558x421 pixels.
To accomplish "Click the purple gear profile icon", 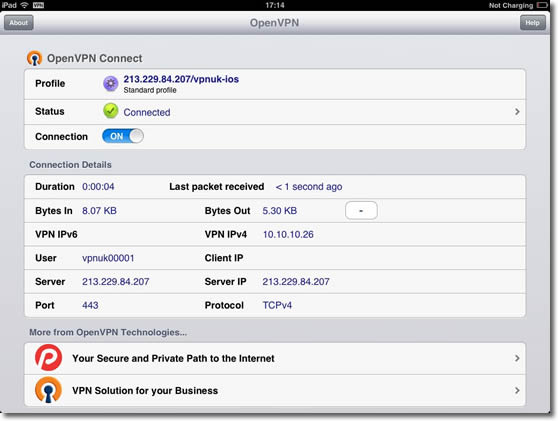I will coord(111,84).
